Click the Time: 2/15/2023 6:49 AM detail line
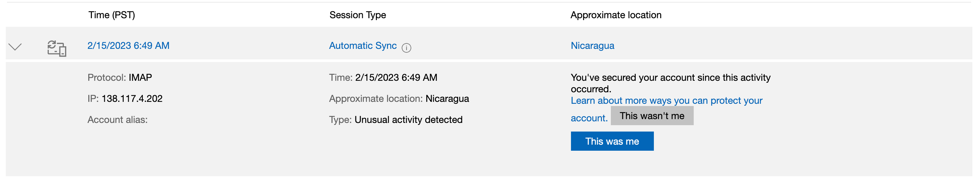Screen dimensions: 980x182 [x=383, y=78]
